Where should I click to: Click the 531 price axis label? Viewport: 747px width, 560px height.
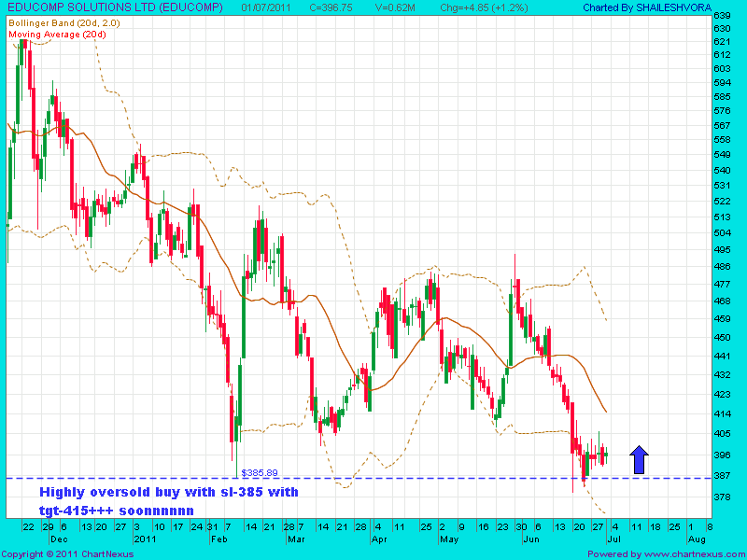click(722, 185)
